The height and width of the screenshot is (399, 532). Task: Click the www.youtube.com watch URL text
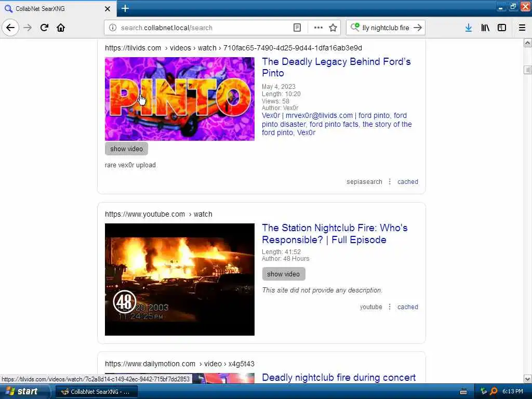(x=158, y=214)
